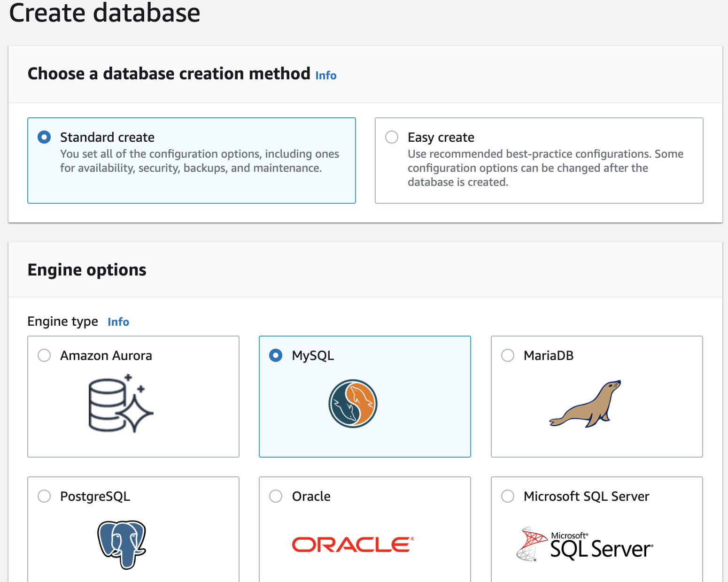Image resolution: width=728 pixels, height=582 pixels.
Task: Choose the Oracle engine radio button
Action: [x=276, y=496]
